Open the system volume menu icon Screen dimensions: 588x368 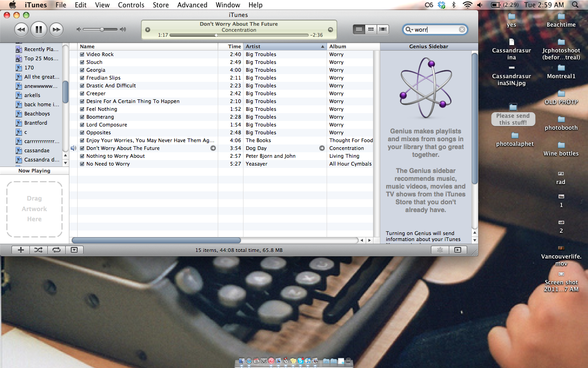coord(480,5)
